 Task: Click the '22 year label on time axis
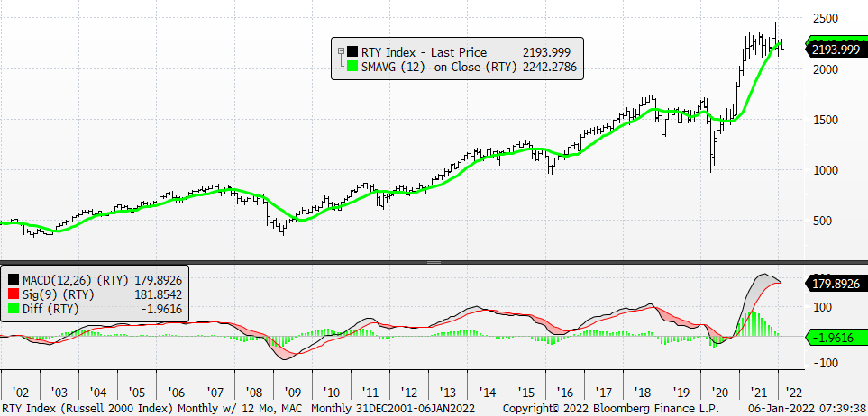[792, 393]
